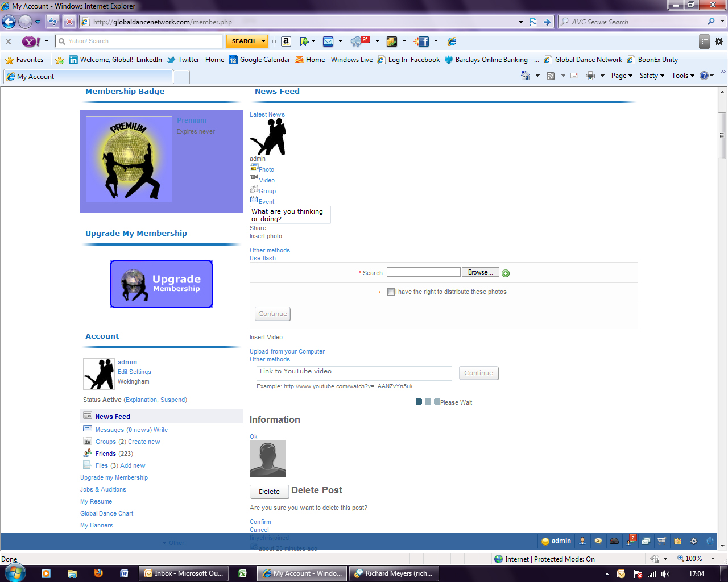Click the Print icon in command bar
The height and width of the screenshot is (582, 728).
(x=590, y=76)
